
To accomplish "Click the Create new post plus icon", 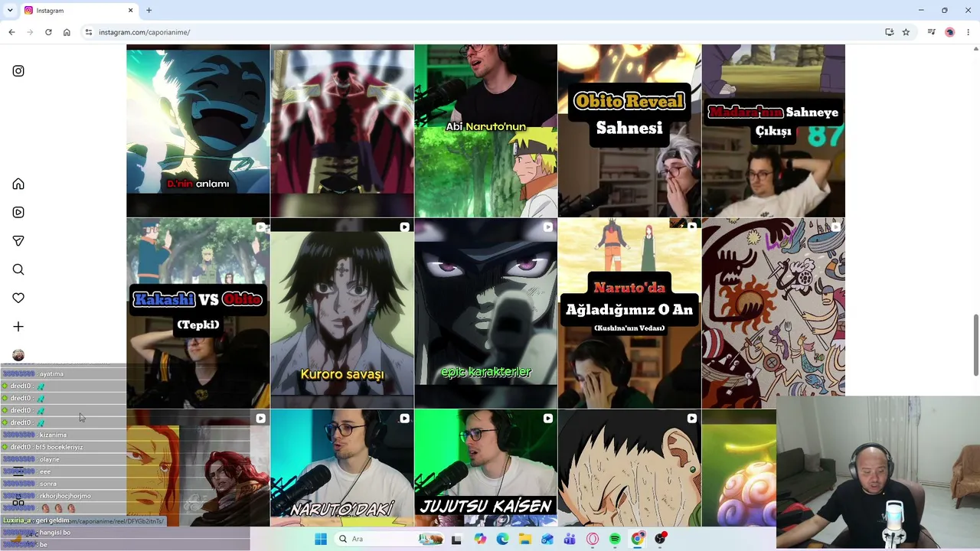I will (18, 327).
